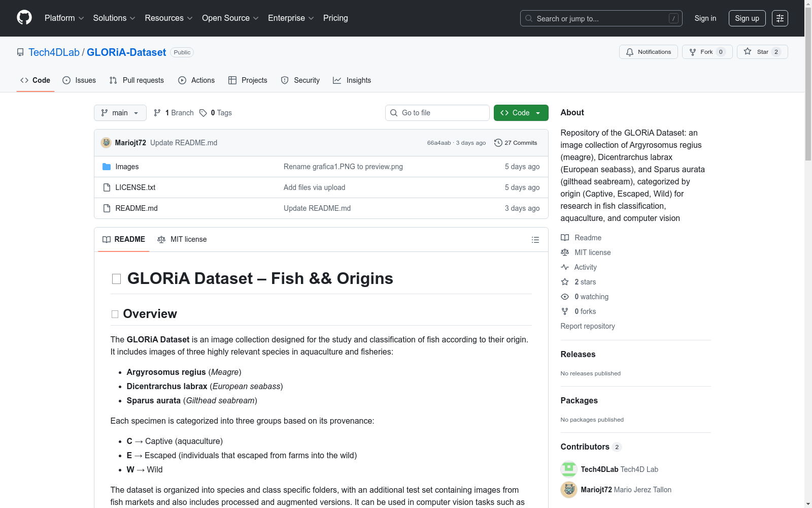
Task: Click the Sign in link
Action: point(705,18)
